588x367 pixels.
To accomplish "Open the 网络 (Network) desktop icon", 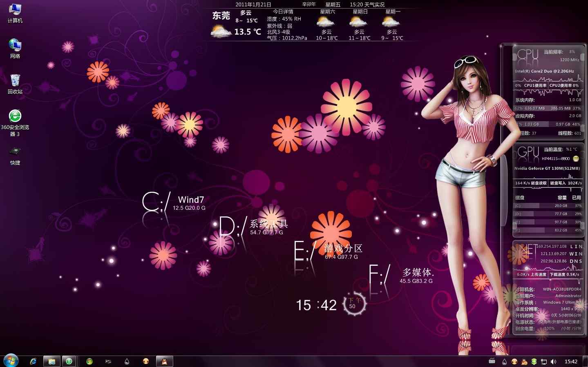I will tap(15, 48).
